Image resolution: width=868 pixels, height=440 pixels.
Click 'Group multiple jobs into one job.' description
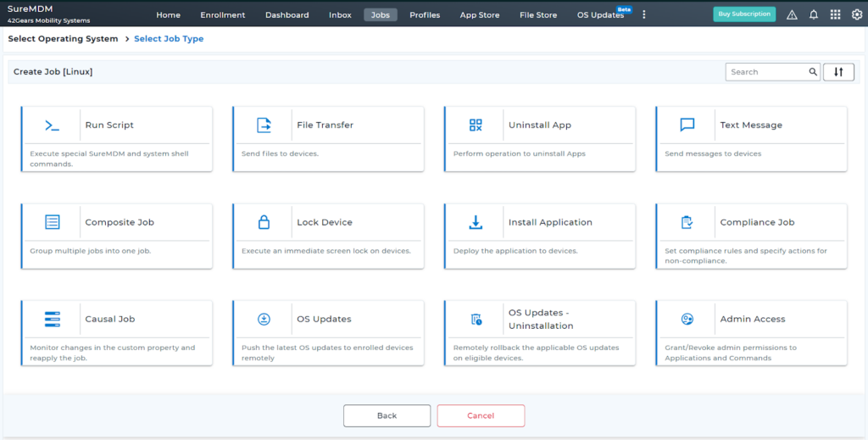(x=90, y=251)
